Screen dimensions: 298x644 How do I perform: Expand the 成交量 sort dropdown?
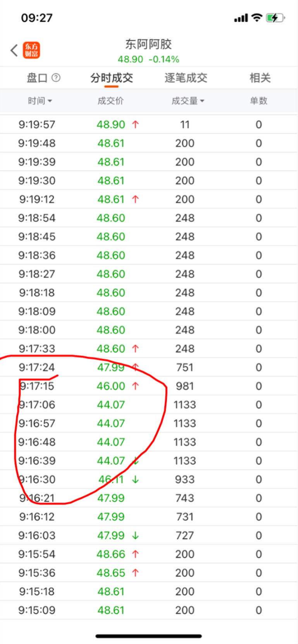pos(188,101)
